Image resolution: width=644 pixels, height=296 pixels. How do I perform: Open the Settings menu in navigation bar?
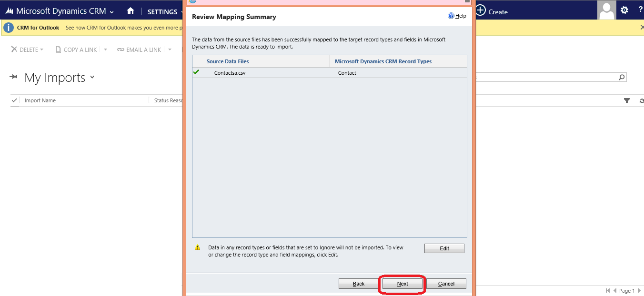tap(162, 12)
